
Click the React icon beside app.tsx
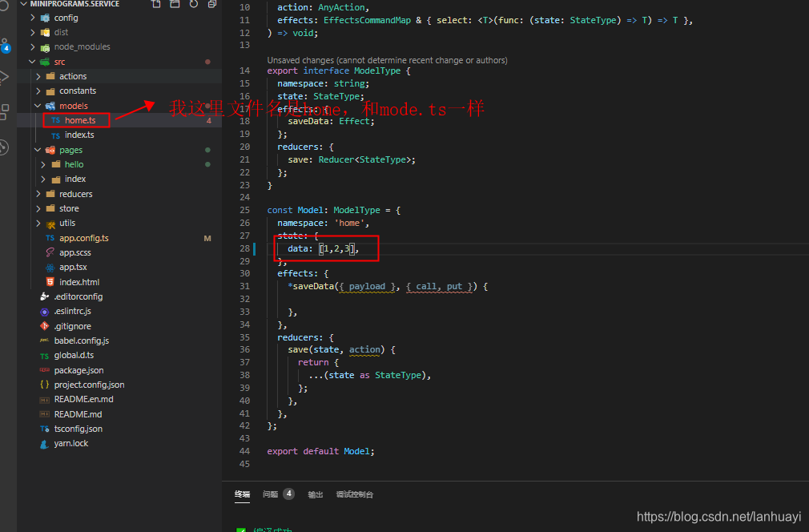click(50, 268)
